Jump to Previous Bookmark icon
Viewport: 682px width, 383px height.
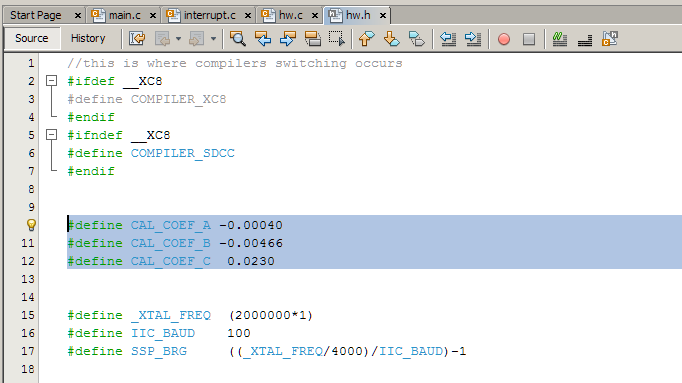coord(366,39)
